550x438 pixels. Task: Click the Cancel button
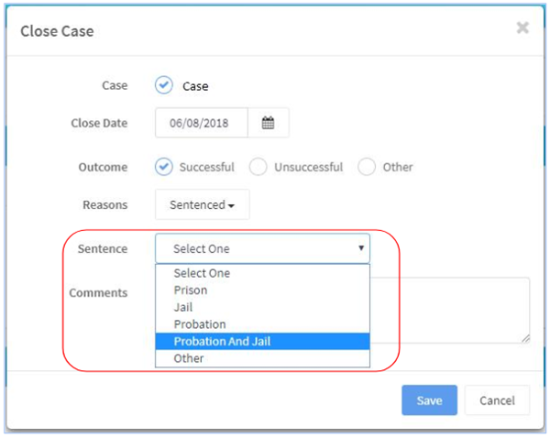[x=497, y=400]
